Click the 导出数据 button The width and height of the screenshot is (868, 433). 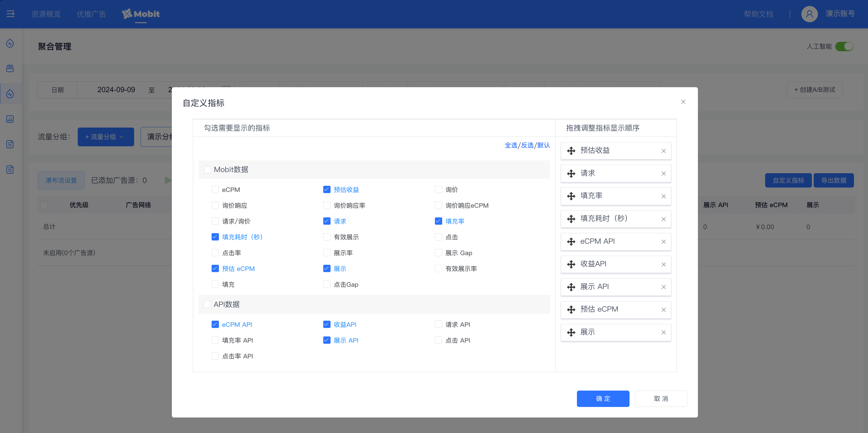tap(834, 181)
